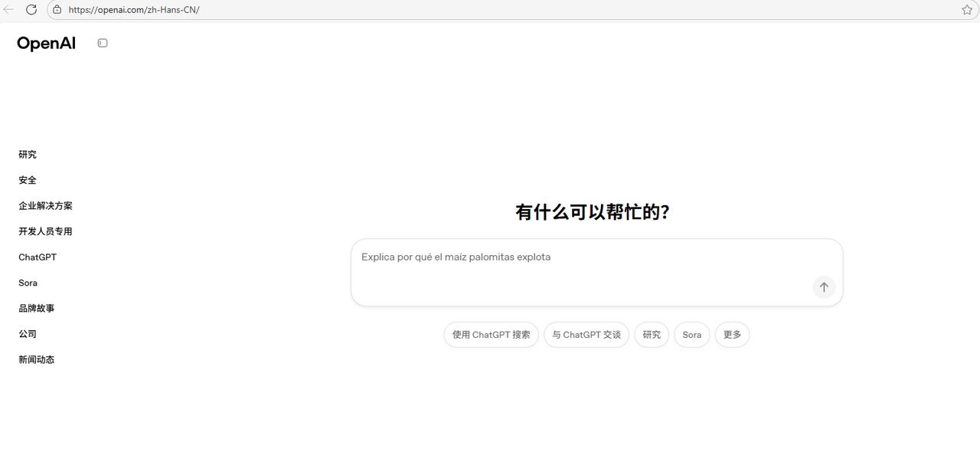Click the site info lock icon
This screenshot has height=468, width=980.
tap(57, 9)
